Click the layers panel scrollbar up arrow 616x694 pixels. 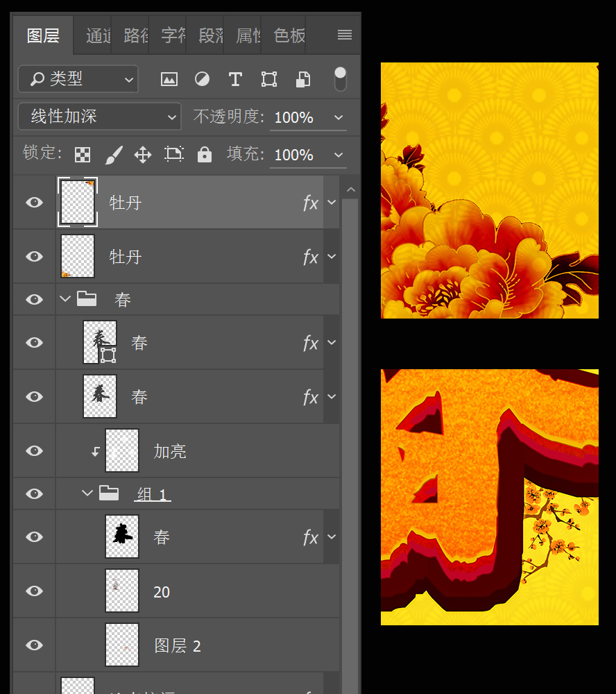click(x=350, y=189)
